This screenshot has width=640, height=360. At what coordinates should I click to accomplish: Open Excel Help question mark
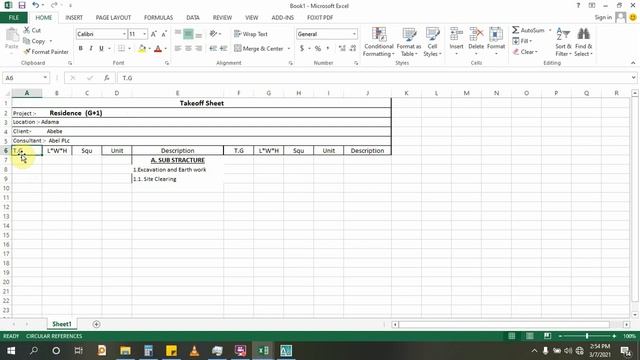578,5
